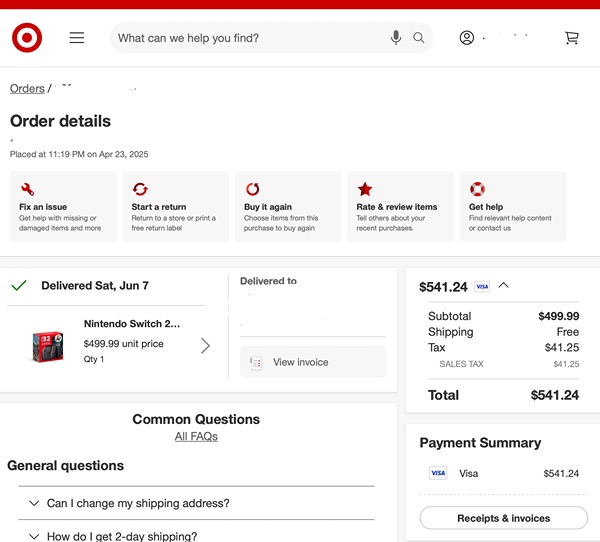The image size is (600, 542).
Task: Click the magnifying glass search icon
Action: point(419,38)
